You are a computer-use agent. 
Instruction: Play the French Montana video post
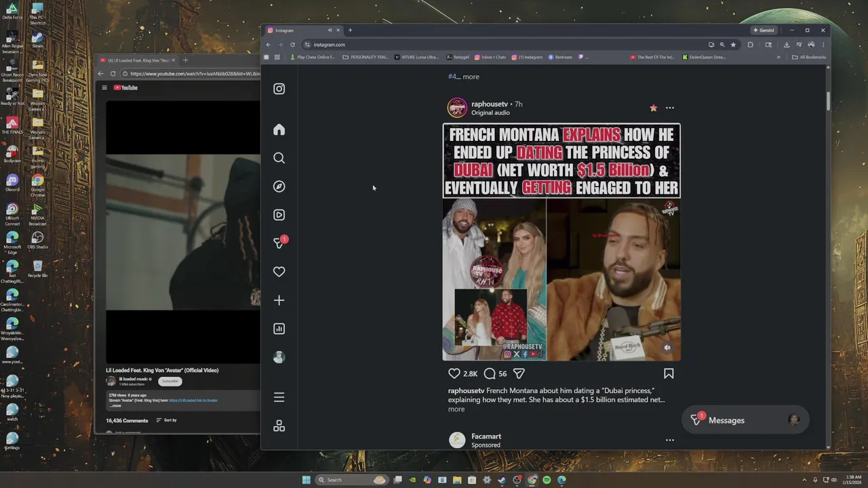561,242
